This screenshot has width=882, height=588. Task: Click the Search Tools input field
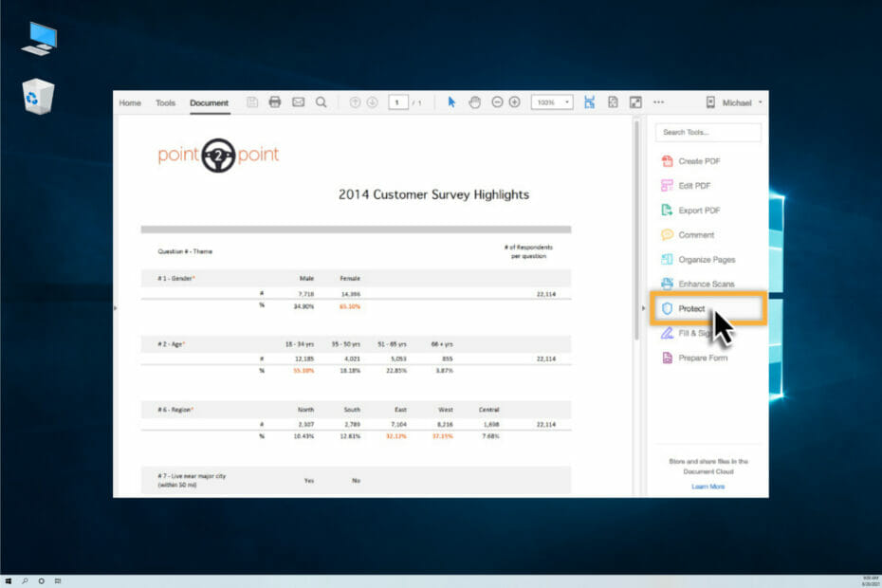click(x=708, y=132)
